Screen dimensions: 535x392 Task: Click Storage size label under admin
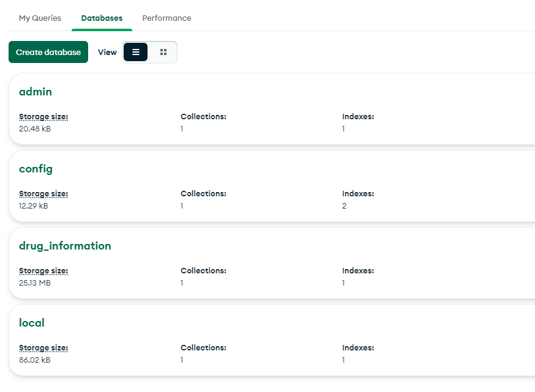(43, 116)
